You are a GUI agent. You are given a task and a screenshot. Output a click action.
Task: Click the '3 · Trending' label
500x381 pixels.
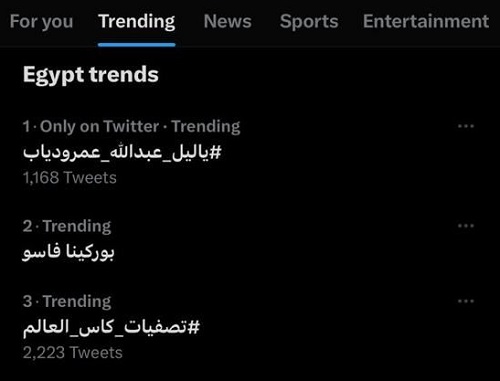(x=67, y=301)
